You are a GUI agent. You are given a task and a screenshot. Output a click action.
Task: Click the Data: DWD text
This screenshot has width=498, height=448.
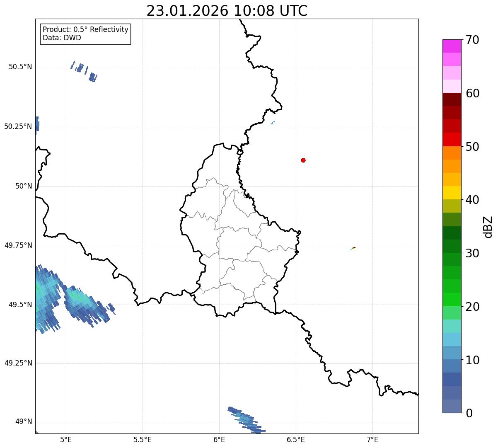coord(62,38)
